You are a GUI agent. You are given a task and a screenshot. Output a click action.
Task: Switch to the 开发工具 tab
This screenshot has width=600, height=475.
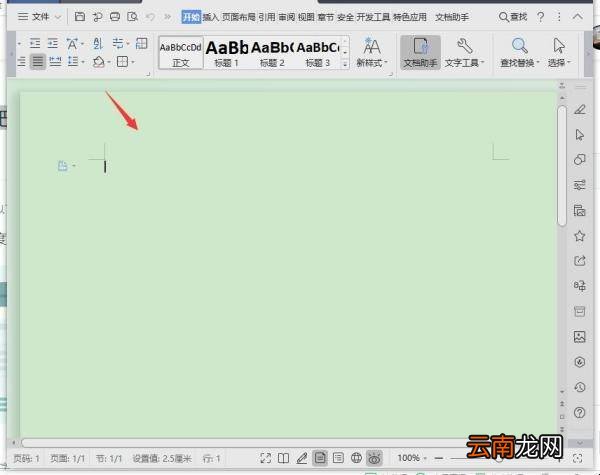tap(373, 17)
